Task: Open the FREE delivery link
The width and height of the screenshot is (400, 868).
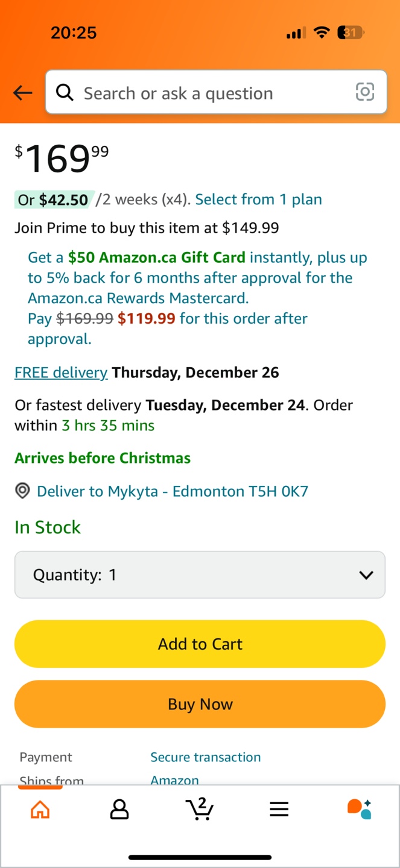Action: [x=61, y=373]
